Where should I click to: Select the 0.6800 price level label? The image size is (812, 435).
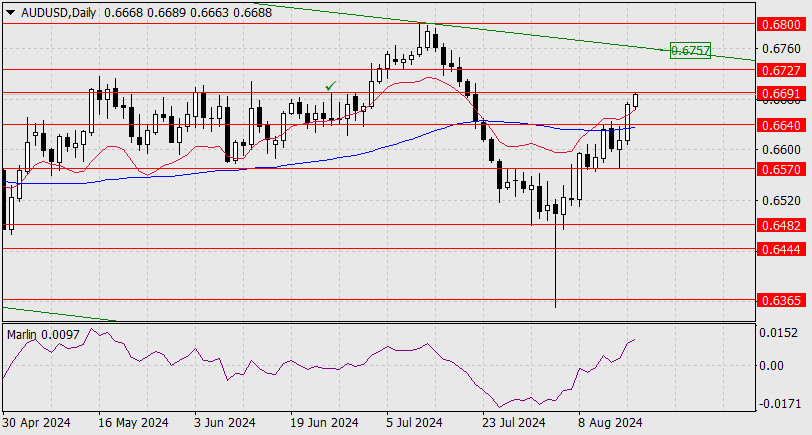781,24
